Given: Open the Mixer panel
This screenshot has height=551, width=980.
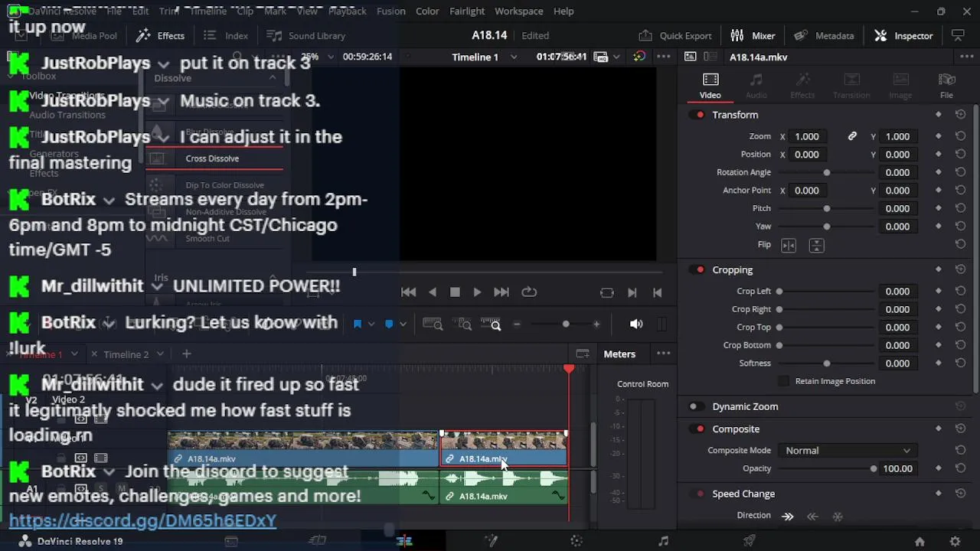Looking at the screenshot, I should click(x=753, y=35).
